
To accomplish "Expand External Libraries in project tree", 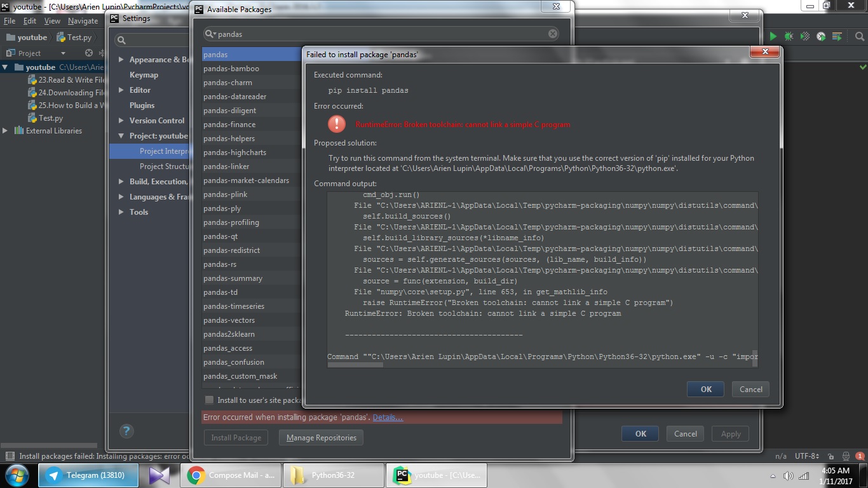I will pyautogui.click(x=6, y=130).
